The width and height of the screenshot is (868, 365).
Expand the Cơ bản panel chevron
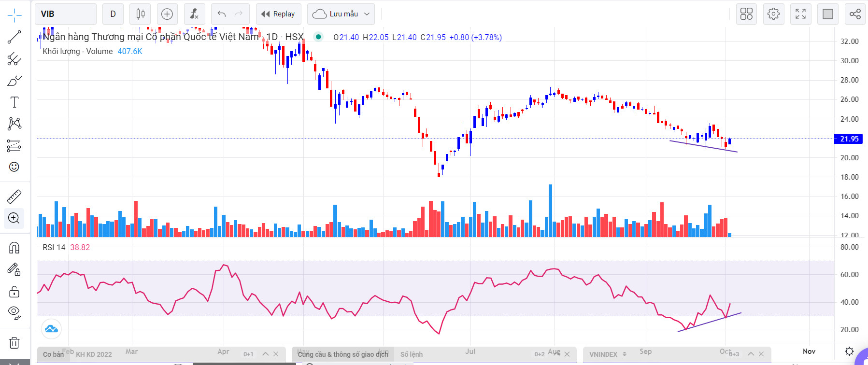(x=265, y=354)
